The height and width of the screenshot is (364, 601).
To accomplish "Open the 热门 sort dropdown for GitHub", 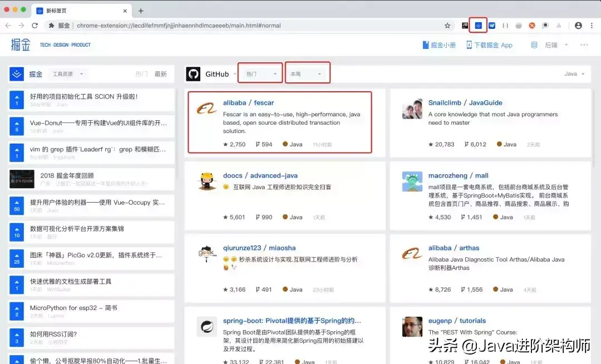I will 260,74.
